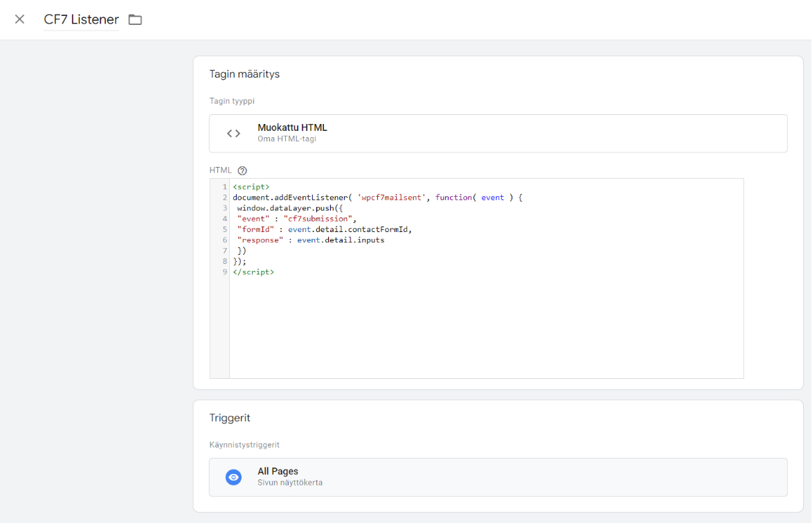Click the Tagin määritys section heading

click(244, 74)
